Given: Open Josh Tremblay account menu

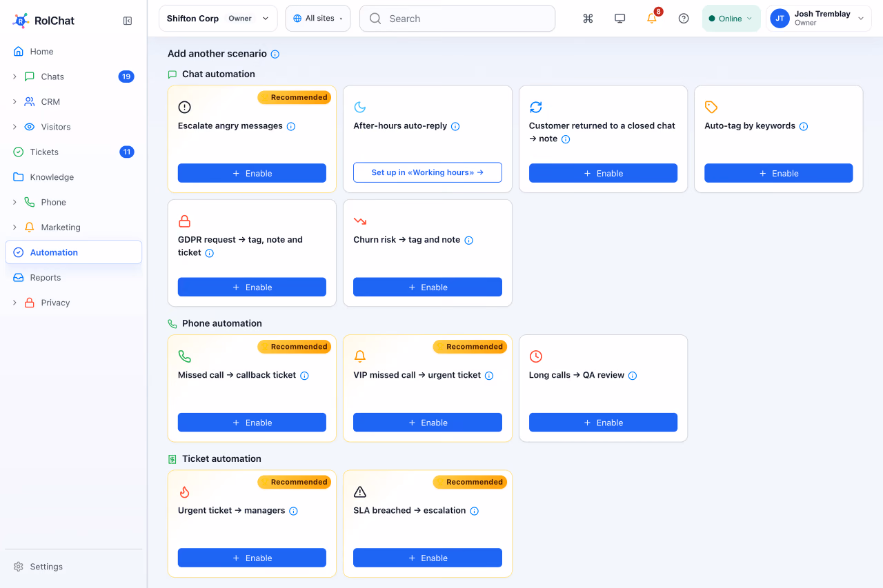Looking at the screenshot, I should coord(818,19).
